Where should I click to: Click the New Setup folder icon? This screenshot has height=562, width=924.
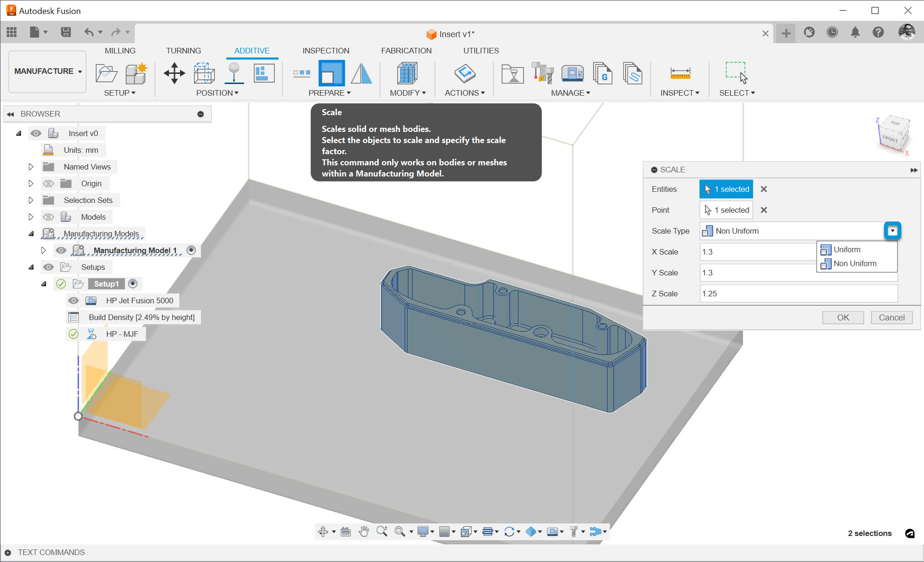(x=106, y=73)
